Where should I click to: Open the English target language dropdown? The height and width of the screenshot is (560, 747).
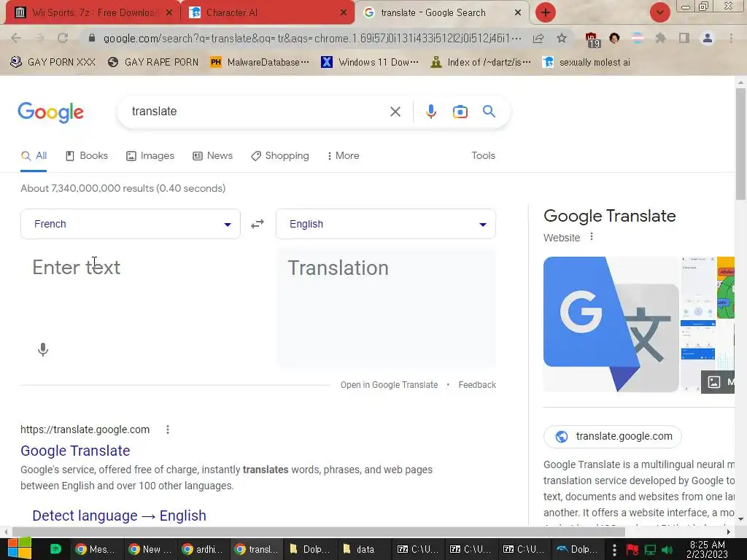386,224
